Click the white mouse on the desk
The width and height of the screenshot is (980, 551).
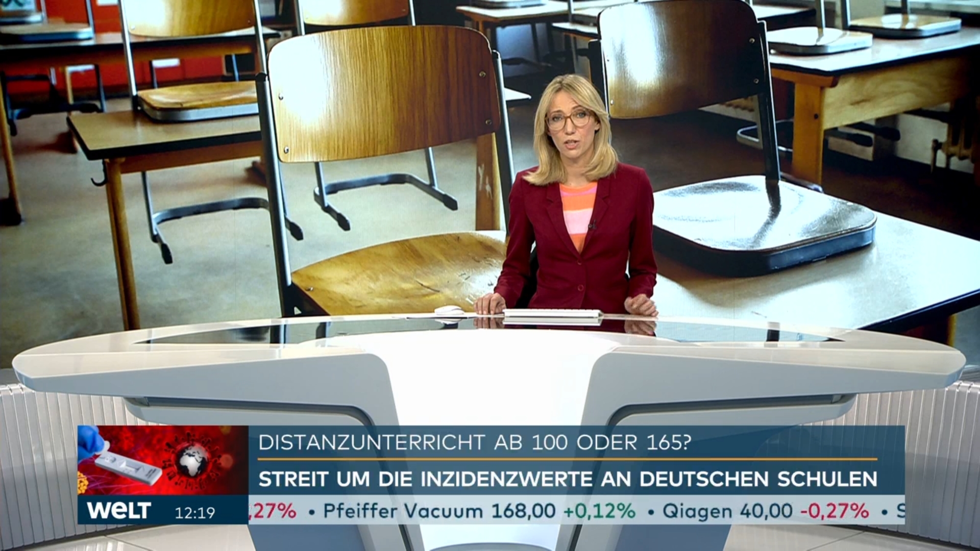click(449, 309)
